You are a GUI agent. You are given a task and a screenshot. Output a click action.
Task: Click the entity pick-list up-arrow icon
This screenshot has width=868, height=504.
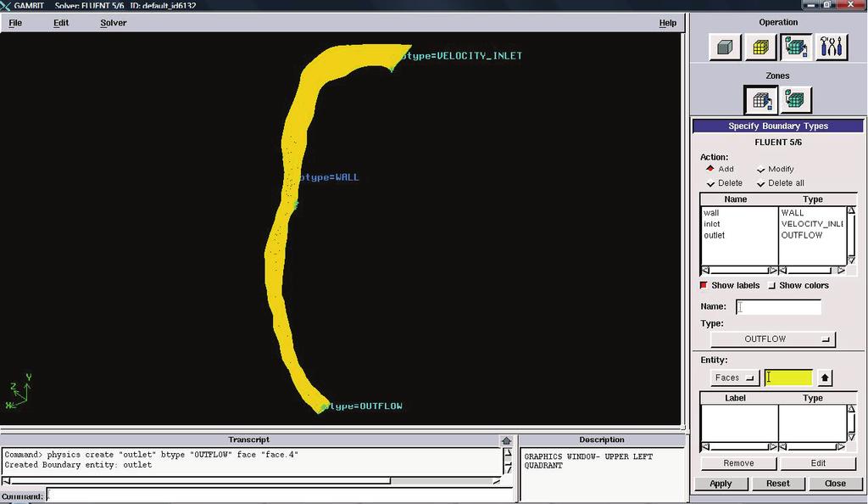(824, 378)
